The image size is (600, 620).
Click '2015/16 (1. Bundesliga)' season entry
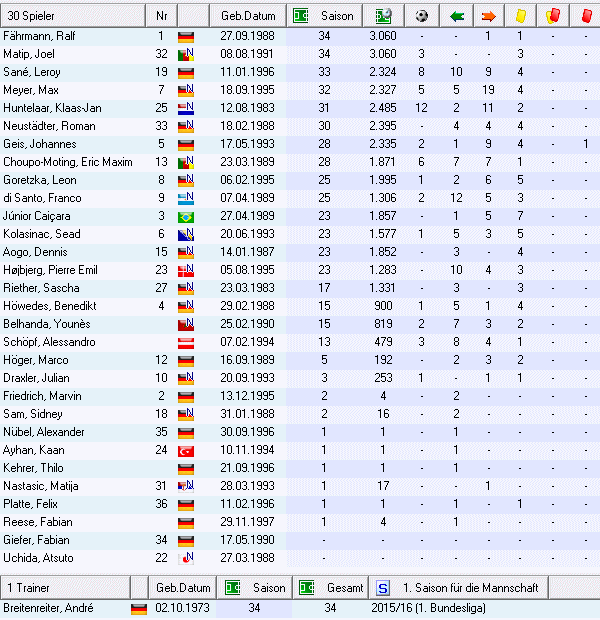click(428, 608)
